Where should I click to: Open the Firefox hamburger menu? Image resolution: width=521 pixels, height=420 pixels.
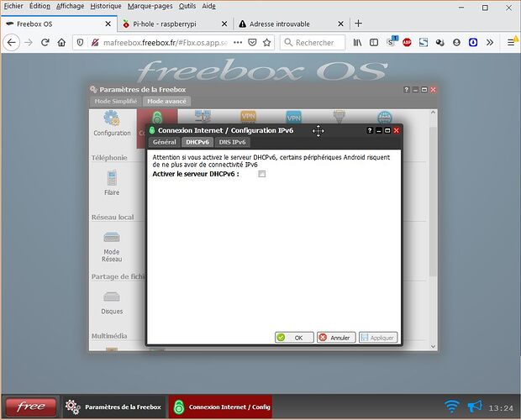(x=511, y=43)
